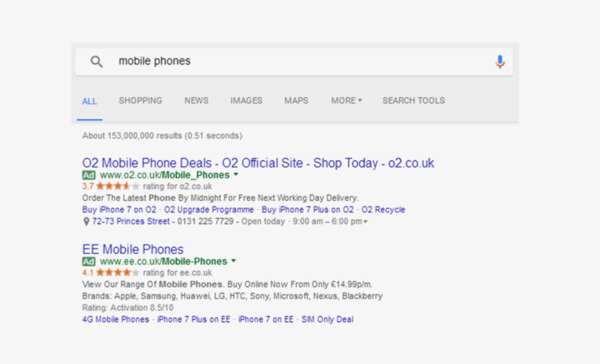Open SEARCH TOOLS options

[414, 101]
